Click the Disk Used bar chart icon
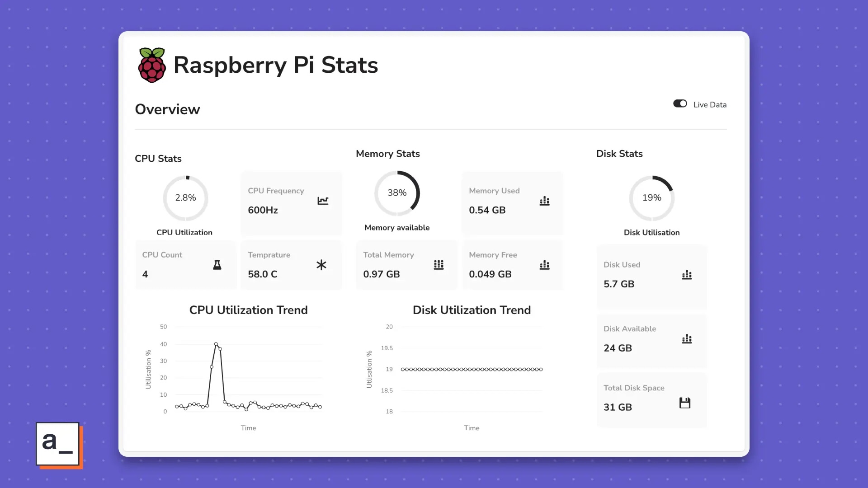Image resolution: width=868 pixels, height=488 pixels. [x=687, y=274]
